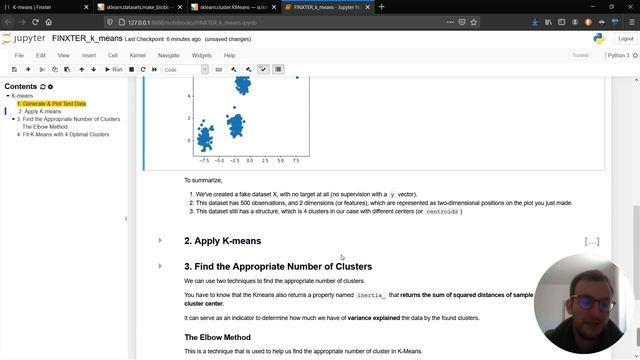Jump to '1. Generate & Plot Test Data'
The height and width of the screenshot is (360, 640).
51,104
